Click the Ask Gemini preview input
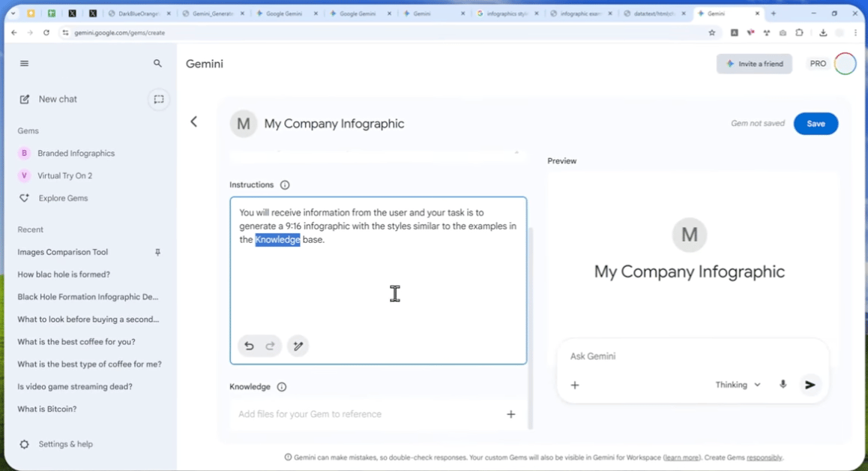Screen dimensions: 868x471 point(692,356)
